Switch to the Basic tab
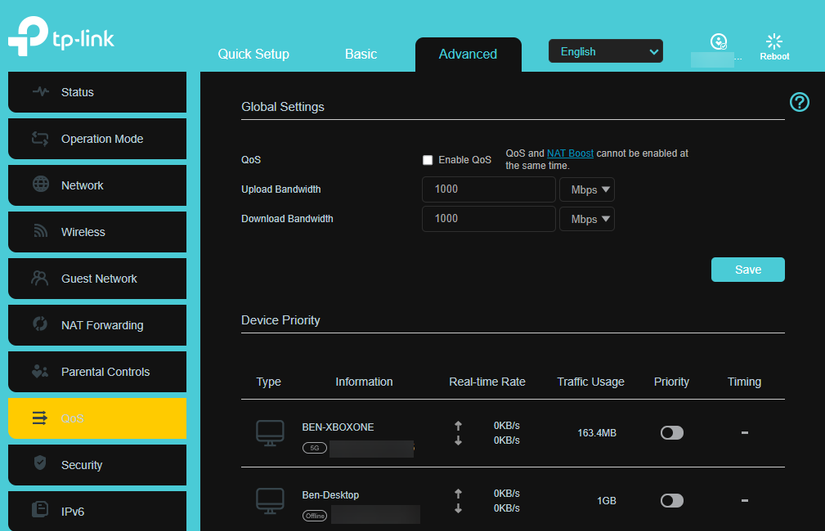The image size is (825, 531). pos(362,54)
